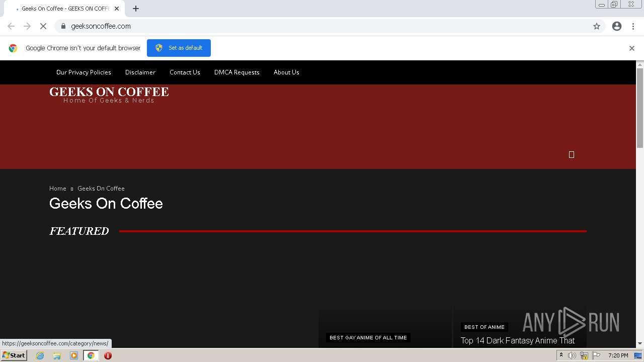Close the Geeks On Coffee tab

(117, 9)
